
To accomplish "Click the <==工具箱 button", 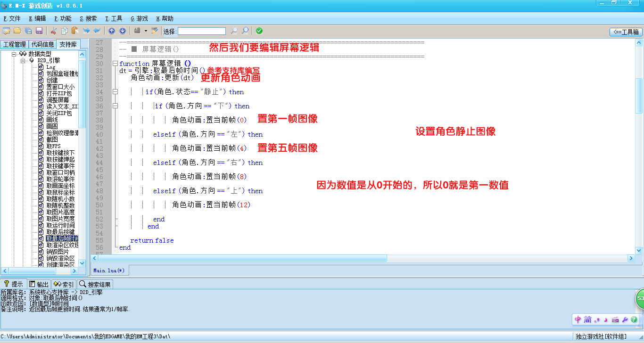I will 626,32.
